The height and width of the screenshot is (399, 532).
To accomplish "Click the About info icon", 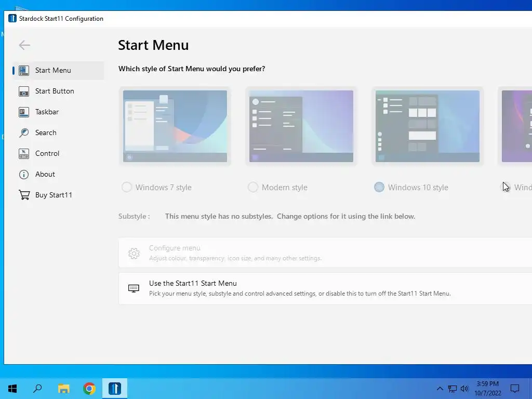I will (24, 175).
